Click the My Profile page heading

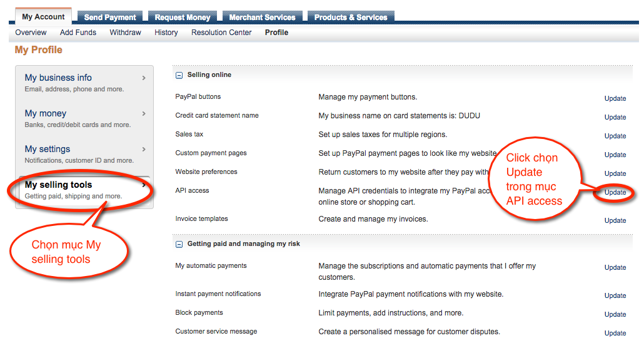pos(39,50)
